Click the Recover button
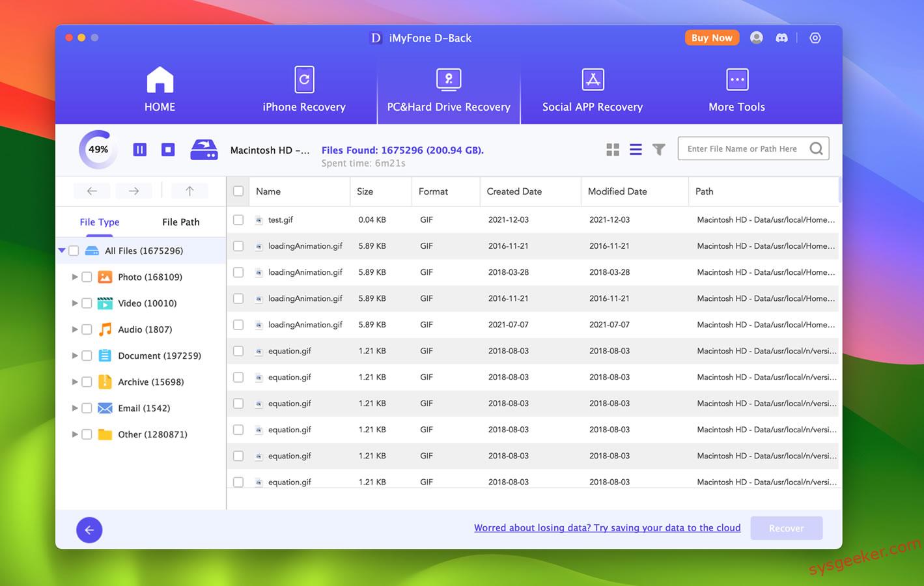 (x=786, y=528)
